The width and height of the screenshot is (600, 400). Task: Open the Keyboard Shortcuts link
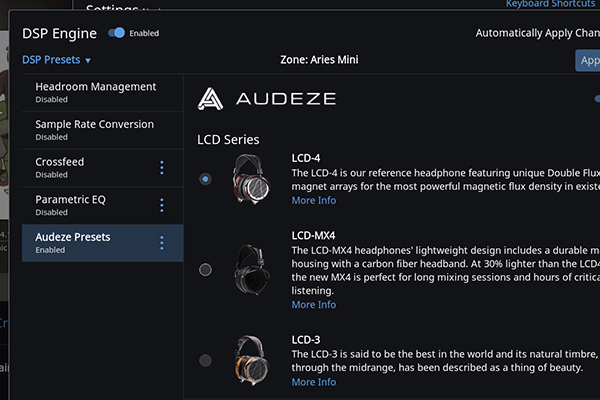coord(552,4)
